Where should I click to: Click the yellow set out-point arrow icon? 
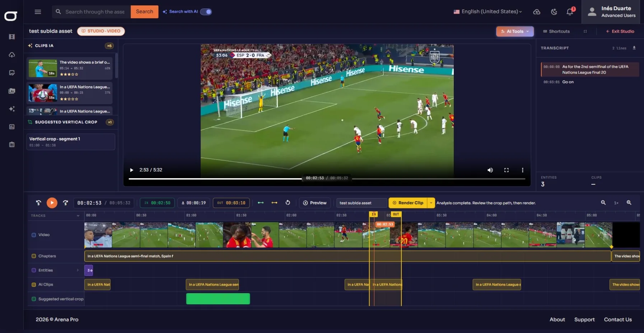274,203
